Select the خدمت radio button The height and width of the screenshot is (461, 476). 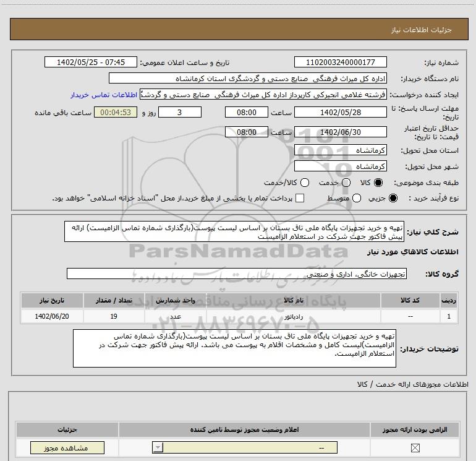(x=346, y=183)
